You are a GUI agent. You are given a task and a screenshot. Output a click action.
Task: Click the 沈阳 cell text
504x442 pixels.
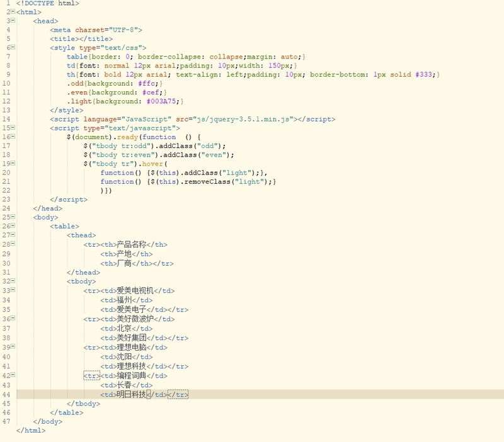[124, 357]
